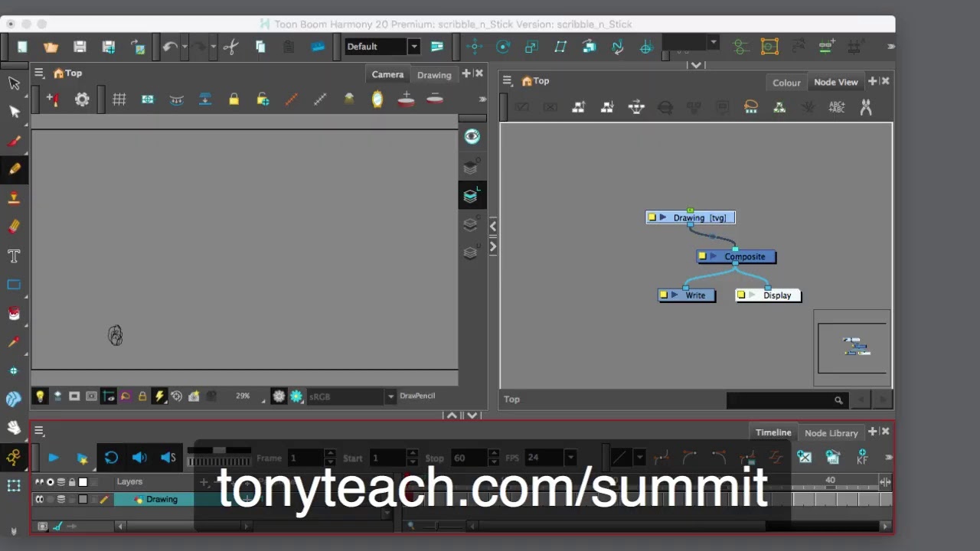The width and height of the screenshot is (980, 551).
Task: Select the Paint bucket tool
Action: (14, 314)
